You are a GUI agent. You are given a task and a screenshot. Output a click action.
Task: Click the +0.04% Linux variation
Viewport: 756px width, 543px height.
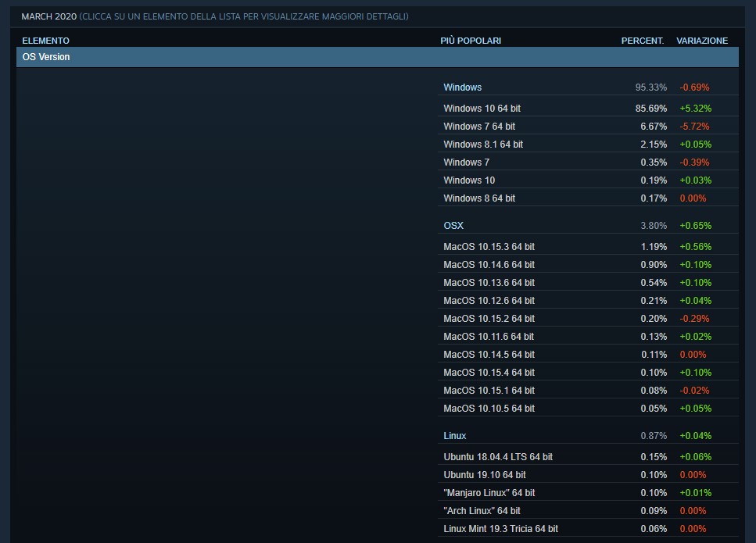pyautogui.click(x=695, y=435)
